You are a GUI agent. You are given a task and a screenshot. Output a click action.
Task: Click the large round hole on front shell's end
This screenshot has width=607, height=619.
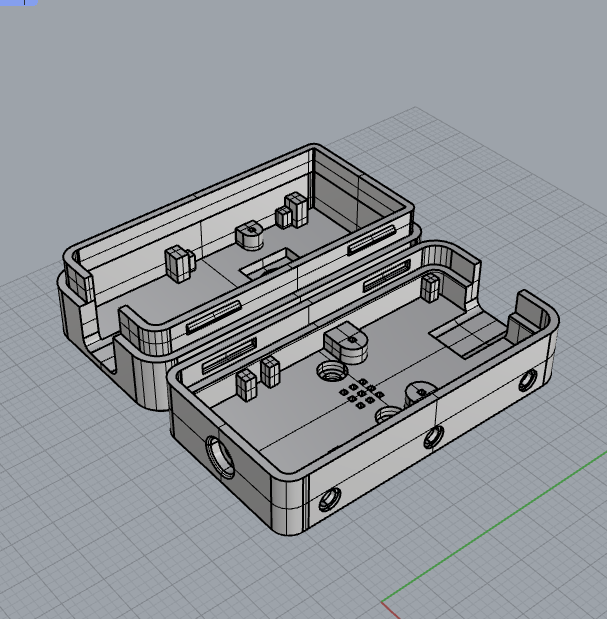(x=220, y=457)
